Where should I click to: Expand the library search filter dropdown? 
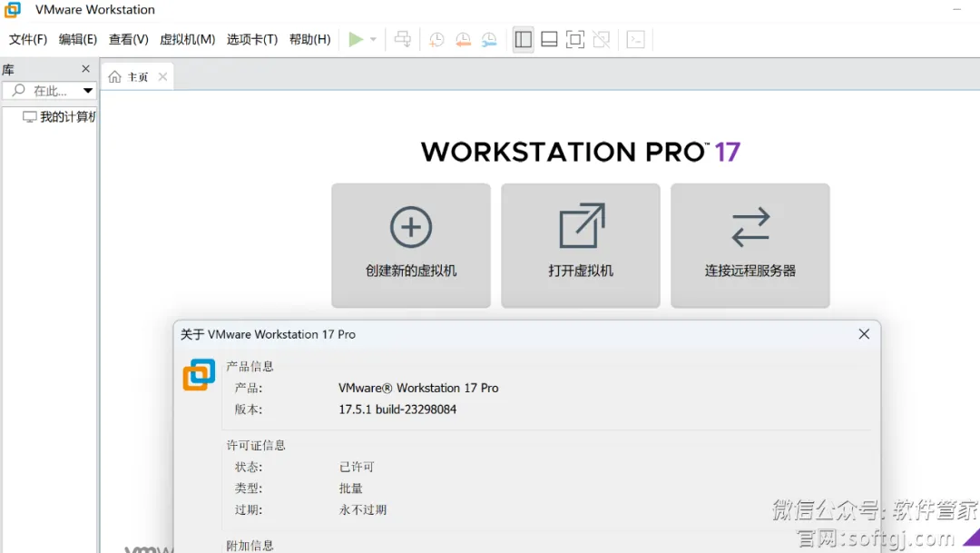pyautogui.click(x=88, y=91)
